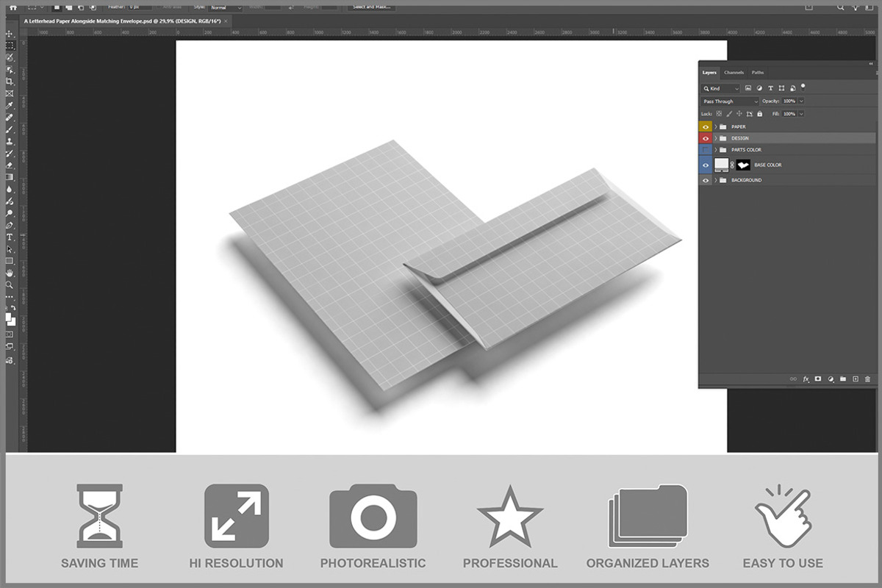The image size is (882, 588).
Task: Click the foreground color swatch
Action: click(x=8, y=317)
